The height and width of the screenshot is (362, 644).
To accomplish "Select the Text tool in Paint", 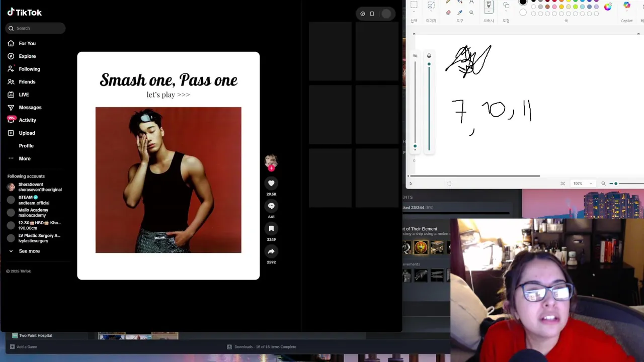I will pos(471,3).
